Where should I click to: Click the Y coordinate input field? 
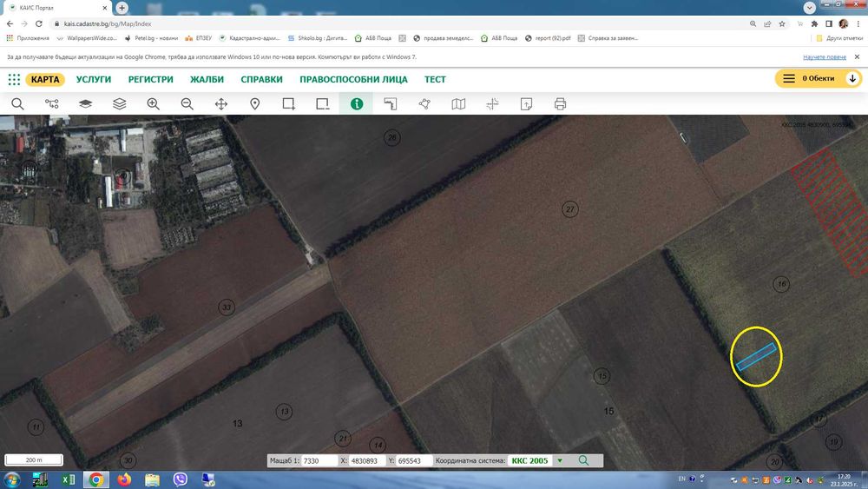point(412,460)
